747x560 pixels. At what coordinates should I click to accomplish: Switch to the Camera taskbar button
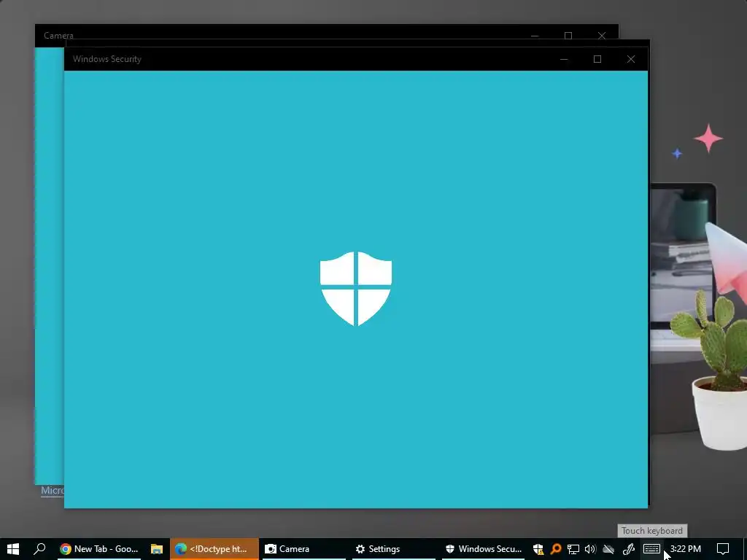(x=303, y=549)
